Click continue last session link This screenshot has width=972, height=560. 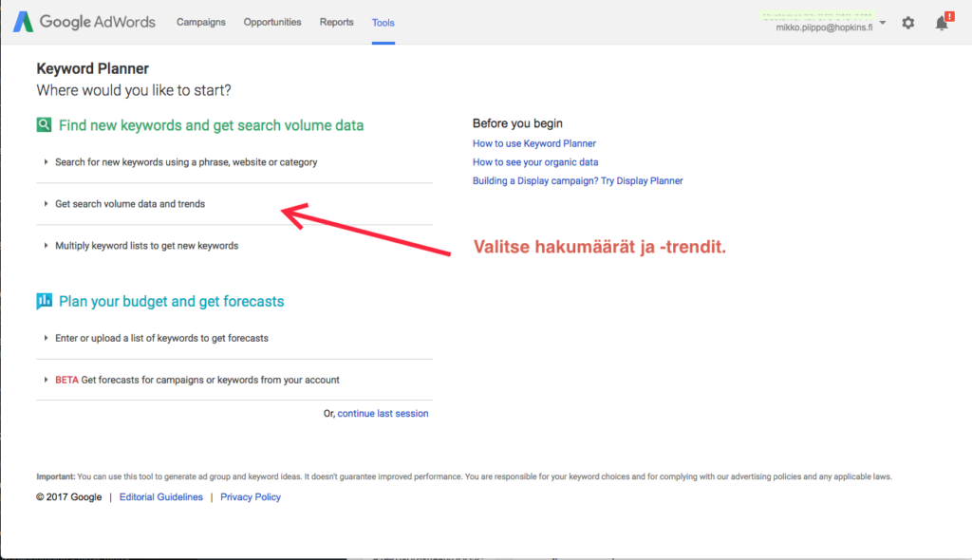(383, 414)
